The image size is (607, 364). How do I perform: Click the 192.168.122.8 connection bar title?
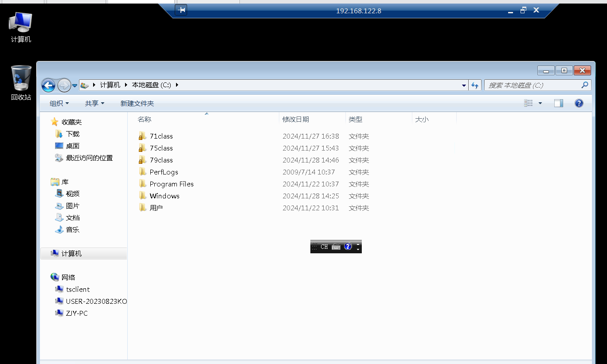click(359, 11)
